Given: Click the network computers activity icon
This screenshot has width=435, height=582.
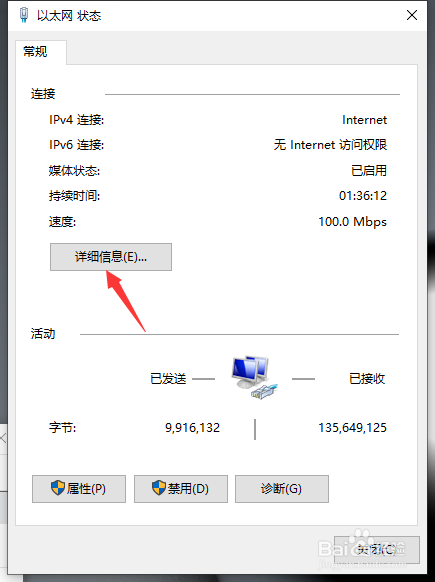Looking at the screenshot, I should (254, 377).
